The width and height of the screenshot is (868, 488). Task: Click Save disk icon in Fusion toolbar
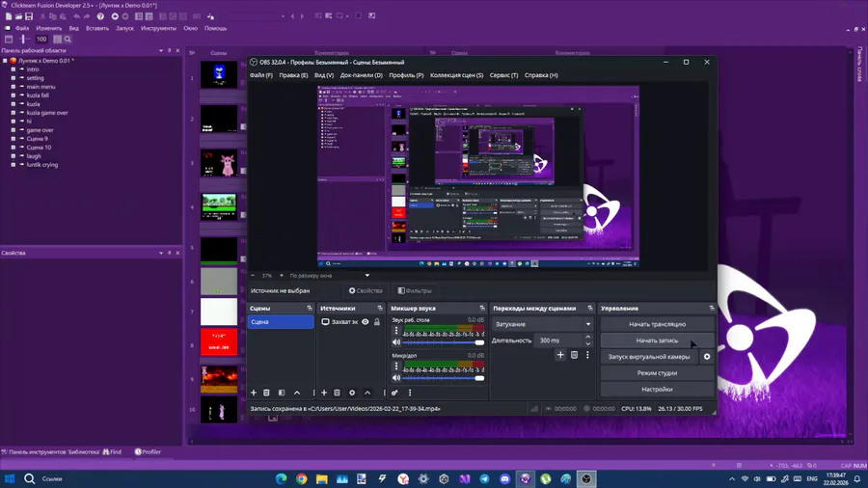[29, 16]
